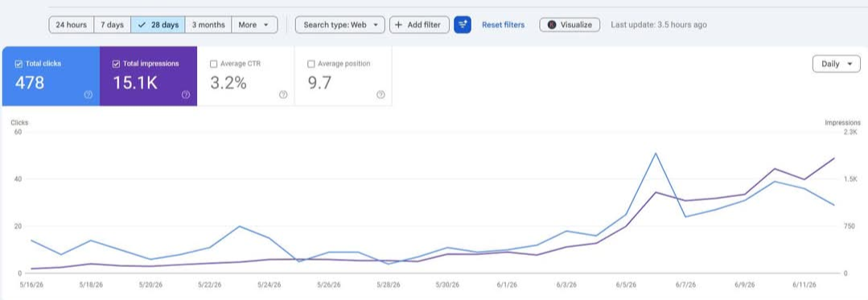This screenshot has width=868, height=300.
Task: Enable the Average position checkbox
Action: click(x=311, y=64)
